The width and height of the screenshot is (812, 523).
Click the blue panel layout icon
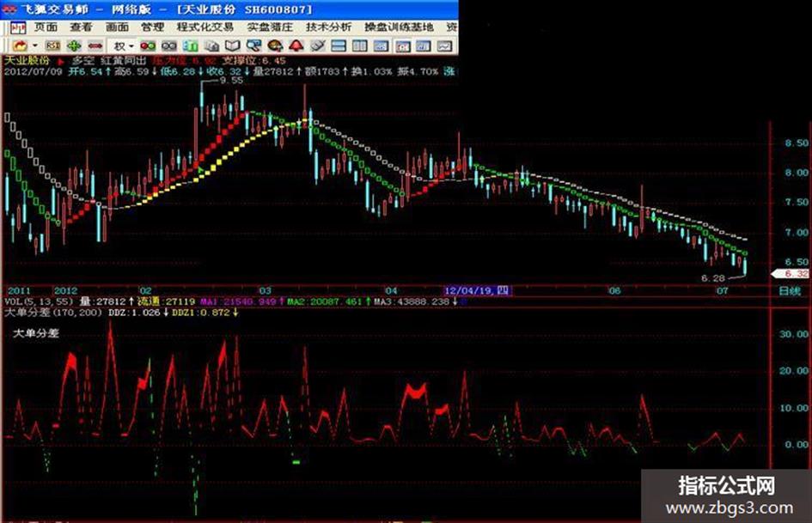(x=381, y=46)
